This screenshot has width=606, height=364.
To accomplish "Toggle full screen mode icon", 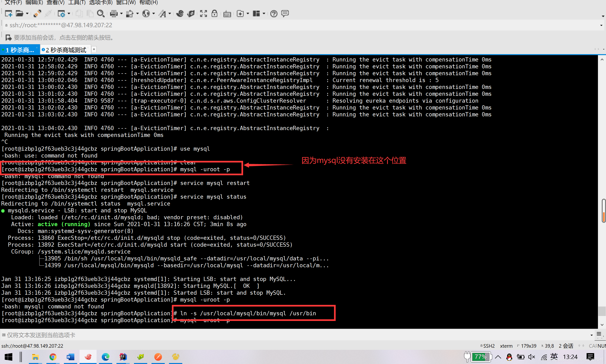I will click(203, 13).
